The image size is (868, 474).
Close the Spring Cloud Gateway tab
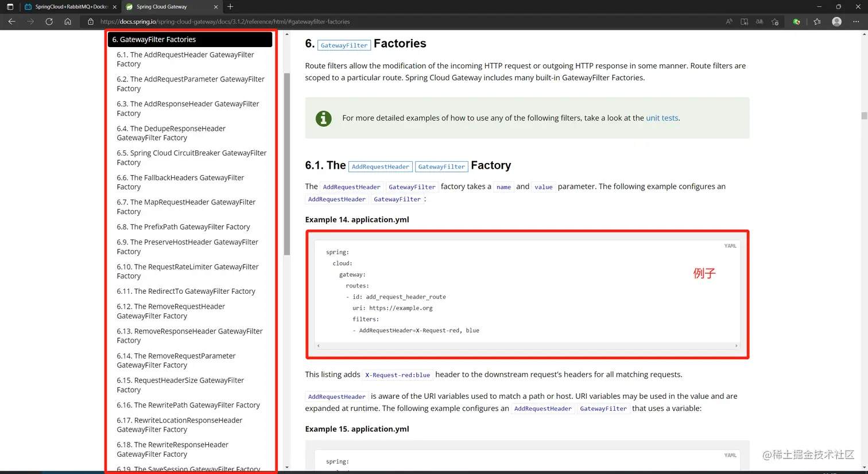pyautogui.click(x=216, y=7)
